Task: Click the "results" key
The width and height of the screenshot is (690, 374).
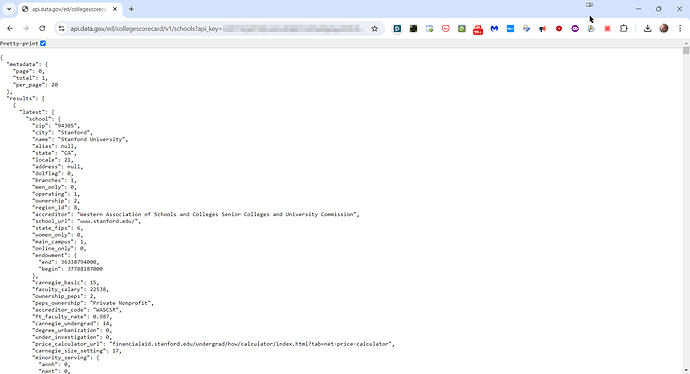Action: coord(21,99)
